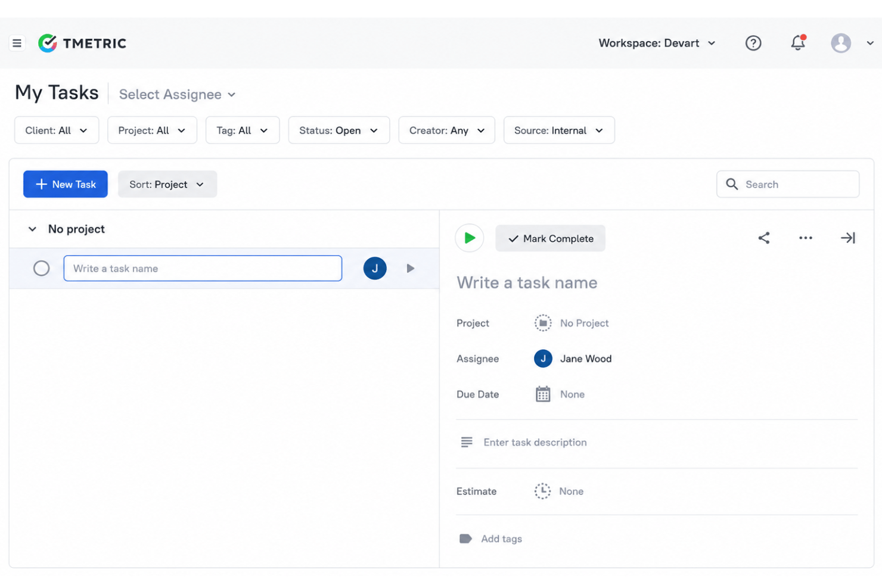Viewport: 882px width, 588px height.
Task: Toggle the task completion circle in the task row
Action: [42, 268]
